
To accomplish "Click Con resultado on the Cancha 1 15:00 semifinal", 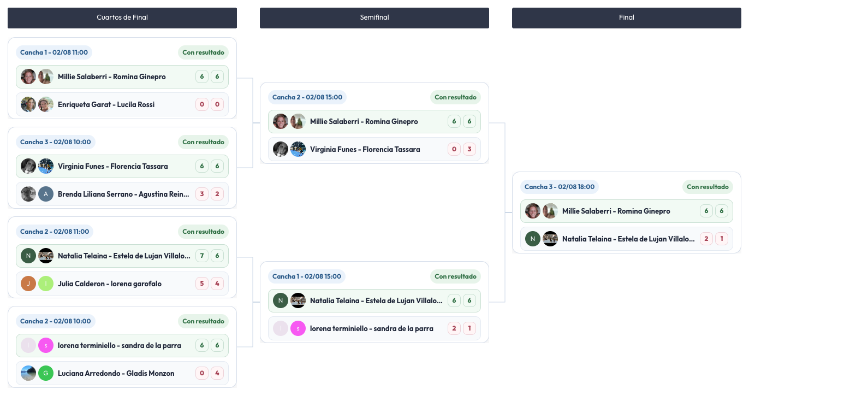I will tap(455, 276).
